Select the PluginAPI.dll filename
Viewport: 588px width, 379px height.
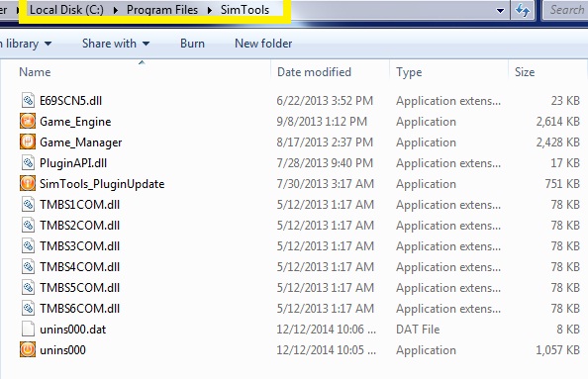pos(73,163)
